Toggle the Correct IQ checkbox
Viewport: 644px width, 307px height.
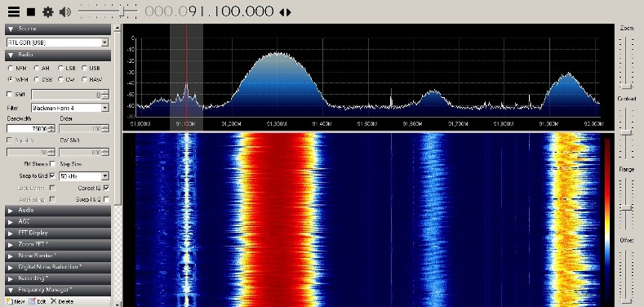106,188
